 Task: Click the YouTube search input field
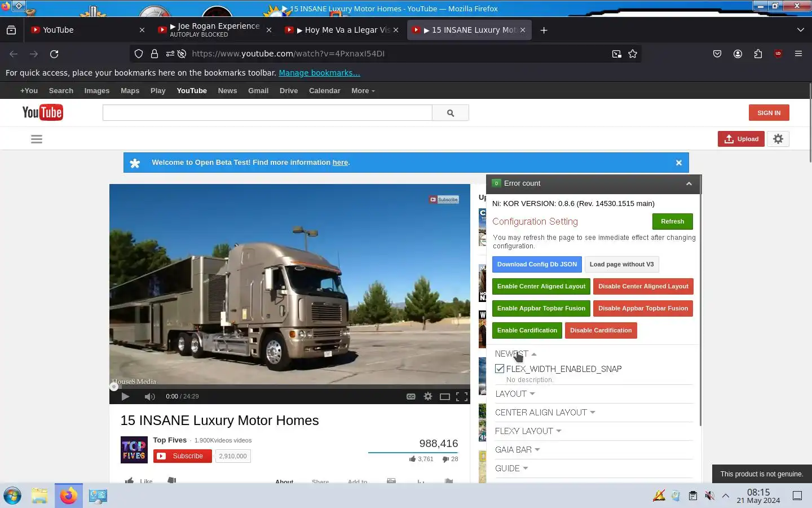(x=267, y=113)
